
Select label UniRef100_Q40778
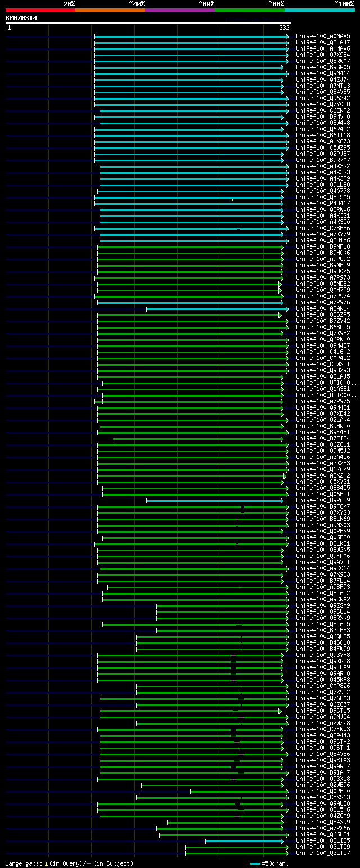pyautogui.click(x=323, y=191)
